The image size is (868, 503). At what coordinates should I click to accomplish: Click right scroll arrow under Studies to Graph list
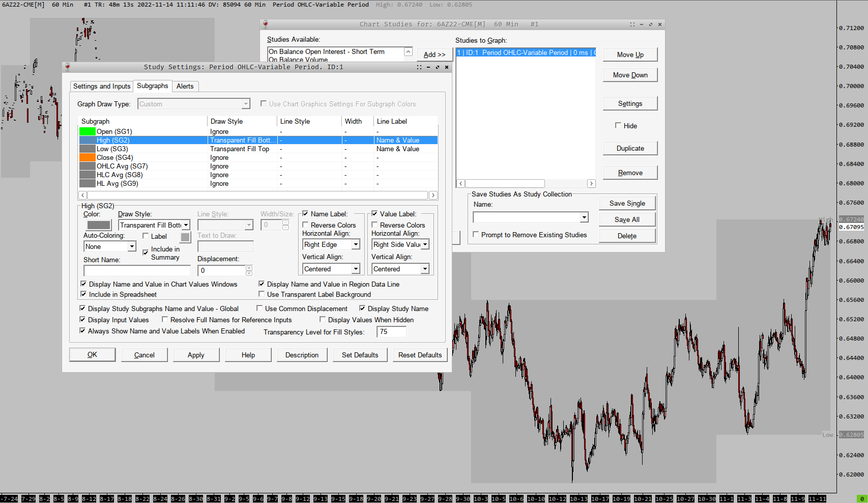pos(591,183)
